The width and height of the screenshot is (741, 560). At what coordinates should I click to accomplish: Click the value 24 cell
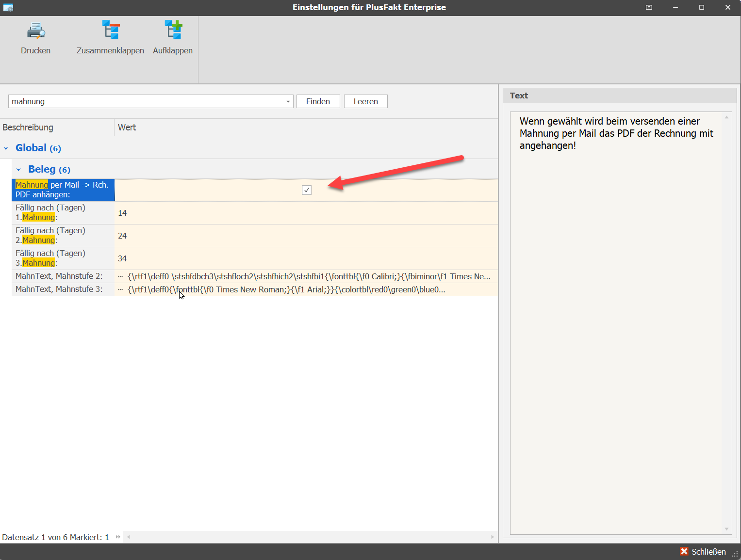(x=306, y=236)
